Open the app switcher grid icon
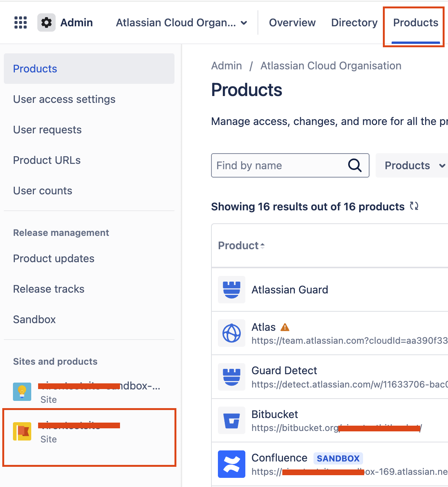 point(21,22)
